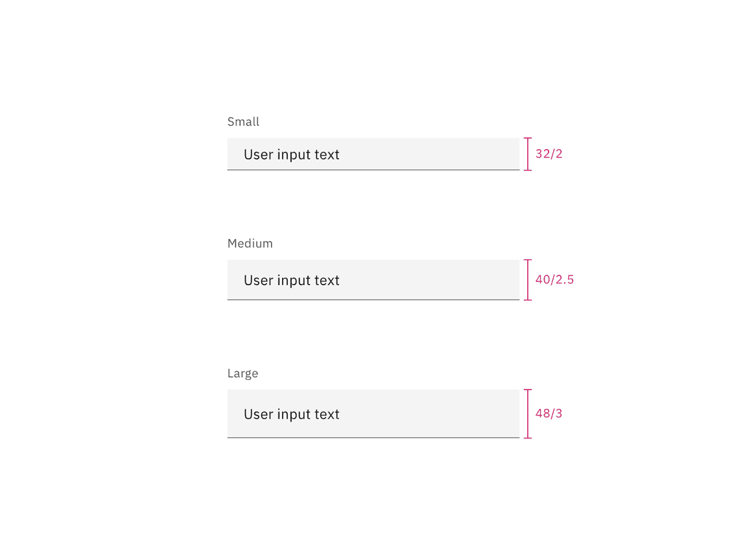The height and width of the screenshot is (560, 747).
Task: Click the underline border of the Small input
Action: [373, 170]
